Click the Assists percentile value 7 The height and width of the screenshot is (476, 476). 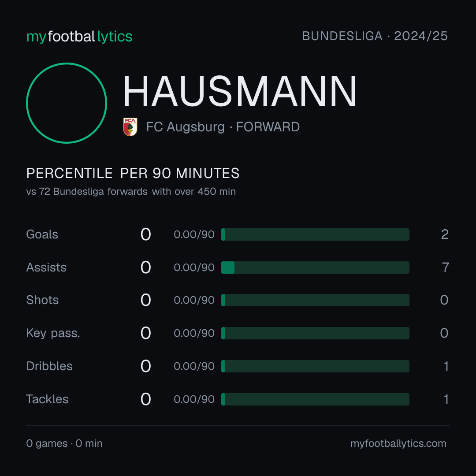point(445,268)
